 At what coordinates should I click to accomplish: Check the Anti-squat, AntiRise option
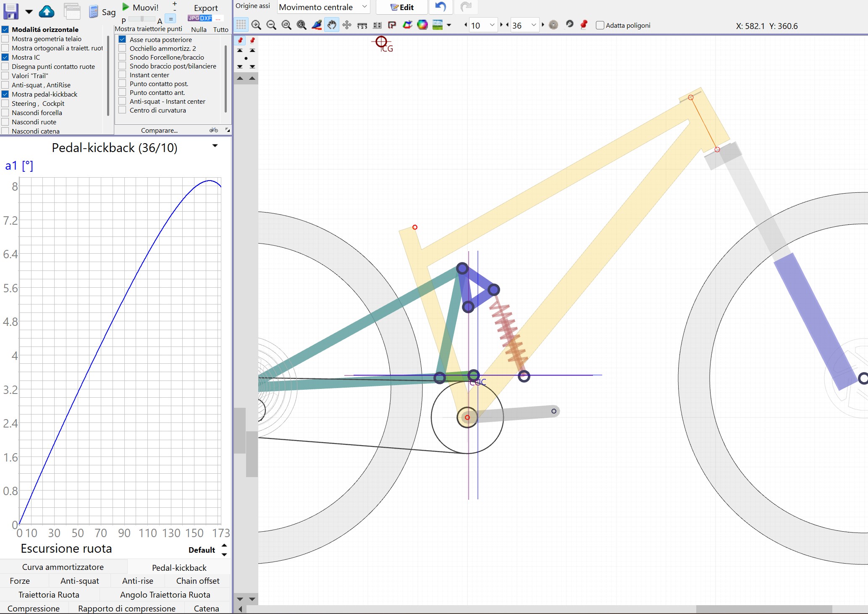(x=5, y=85)
